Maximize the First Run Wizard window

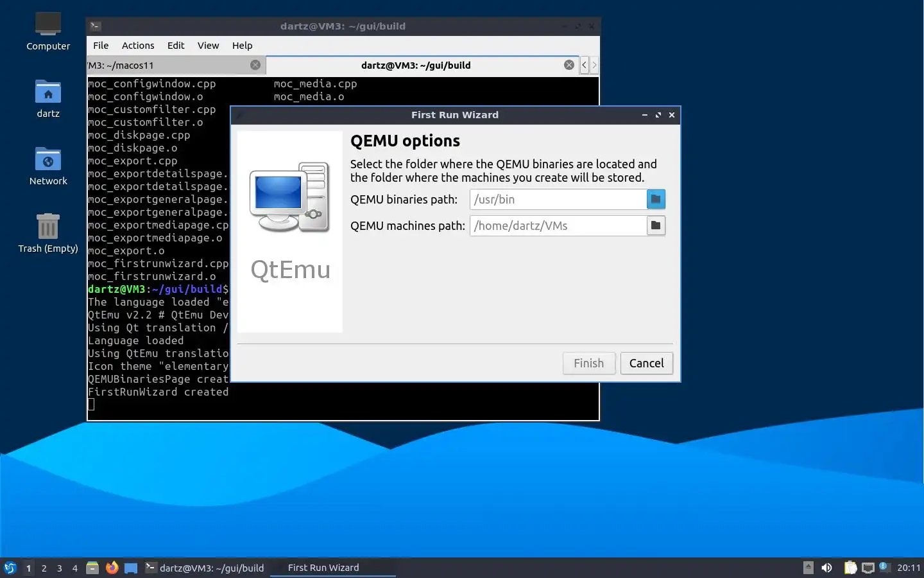[x=658, y=115]
